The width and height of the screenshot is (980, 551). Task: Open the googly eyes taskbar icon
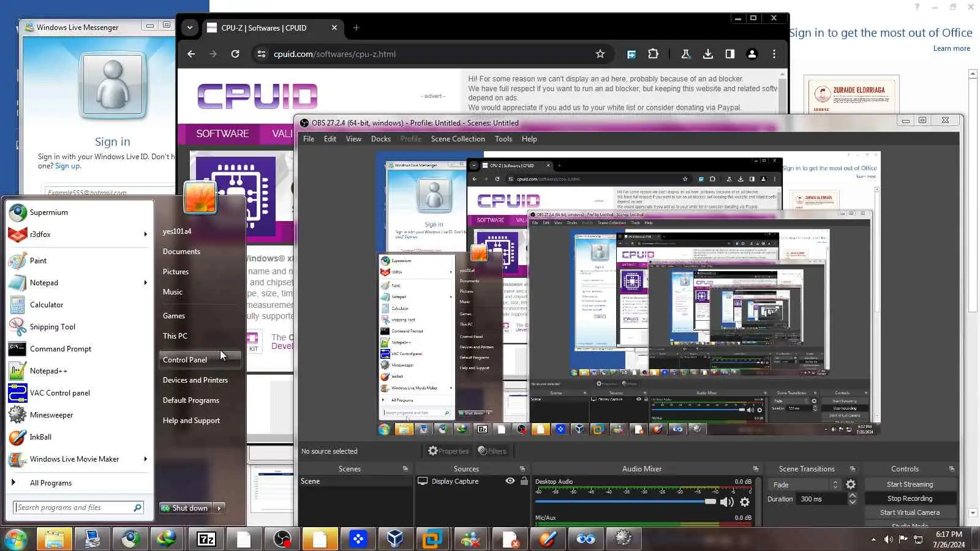click(586, 539)
